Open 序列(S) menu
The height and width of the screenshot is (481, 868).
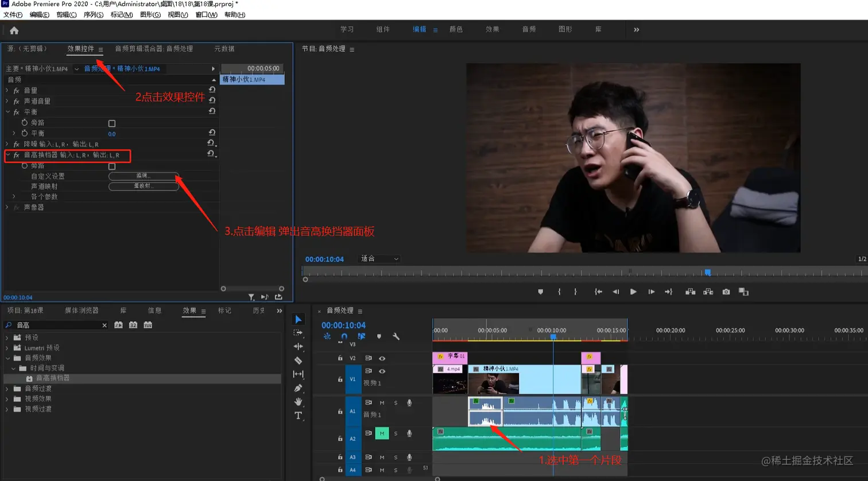tap(94, 15)
